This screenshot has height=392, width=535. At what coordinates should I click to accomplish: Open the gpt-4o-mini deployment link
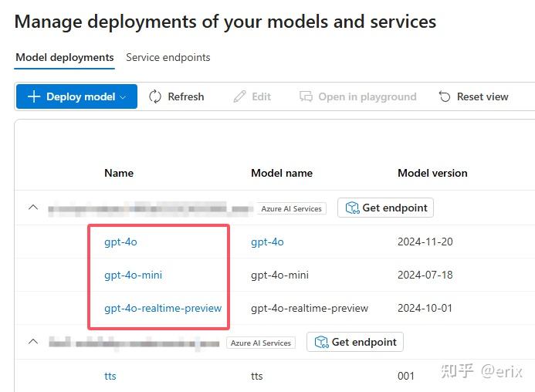point(133,275)
